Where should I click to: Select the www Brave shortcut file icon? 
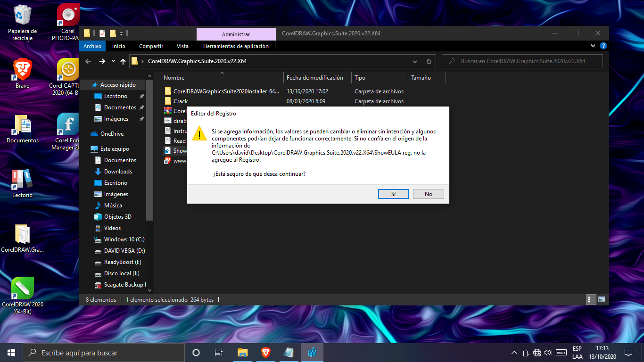point(167,160)
